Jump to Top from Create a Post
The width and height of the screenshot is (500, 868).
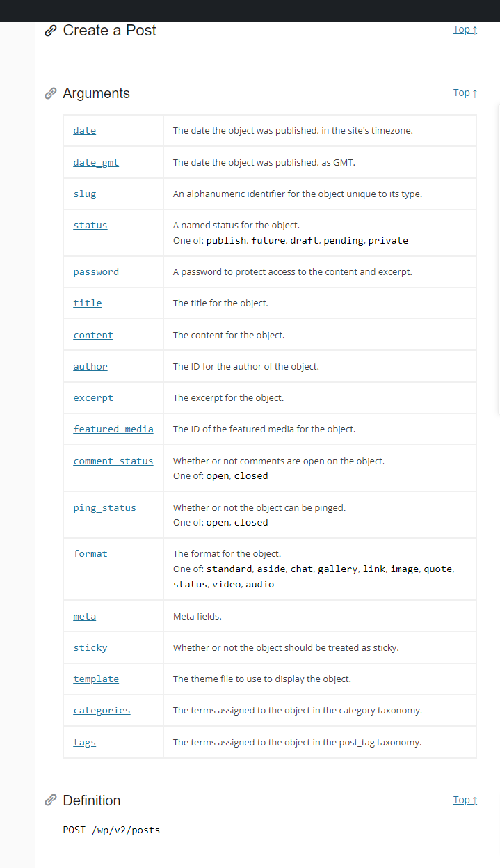(x=465, y=29)
